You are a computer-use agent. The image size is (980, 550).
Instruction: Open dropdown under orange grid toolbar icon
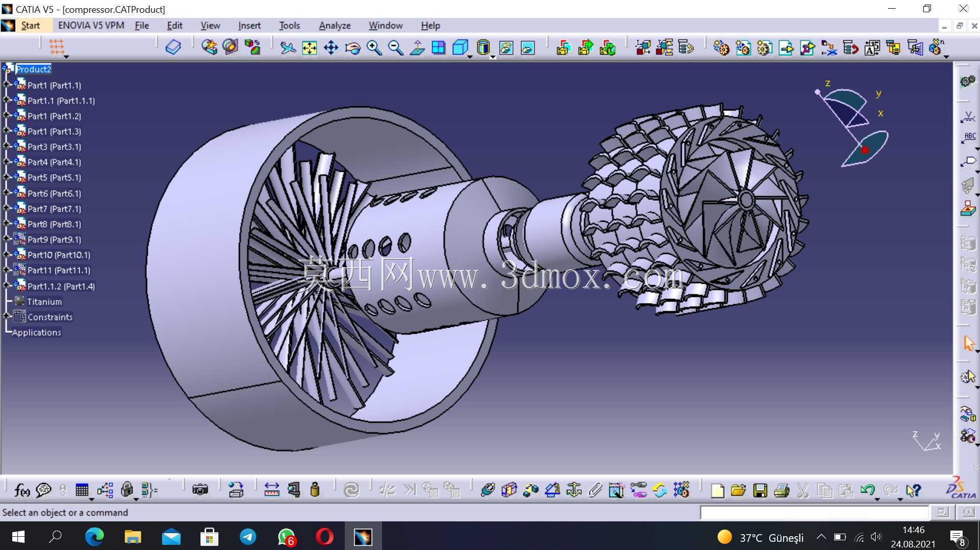tap(66, 56)
